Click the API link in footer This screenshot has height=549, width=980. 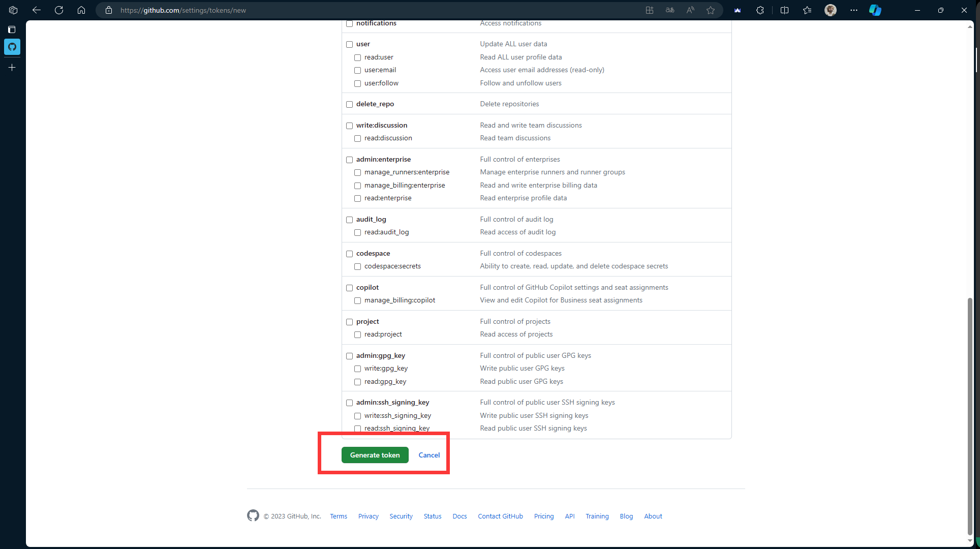[x=569, y=516]
